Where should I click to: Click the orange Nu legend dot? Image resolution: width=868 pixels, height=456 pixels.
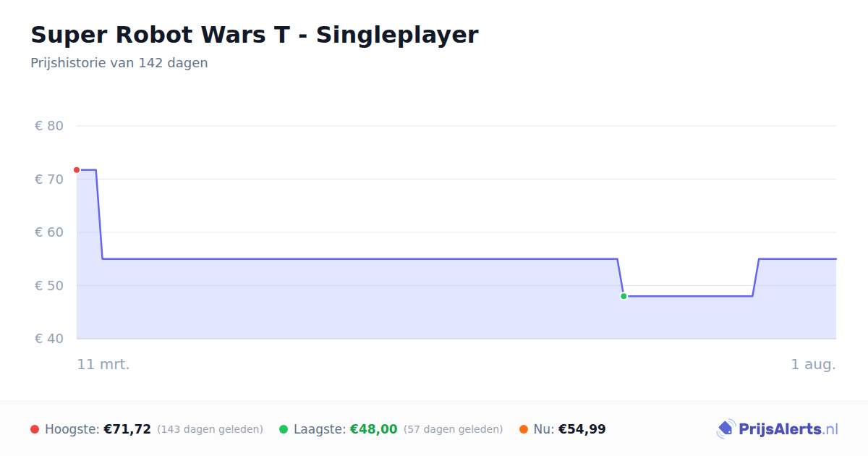tap(524, 429)
